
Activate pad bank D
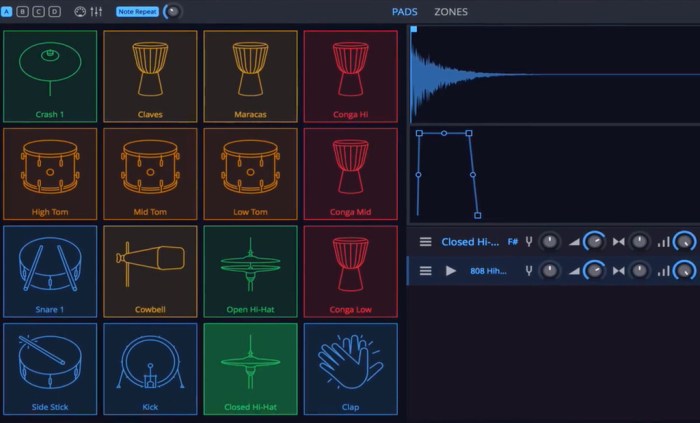(54, 12)
